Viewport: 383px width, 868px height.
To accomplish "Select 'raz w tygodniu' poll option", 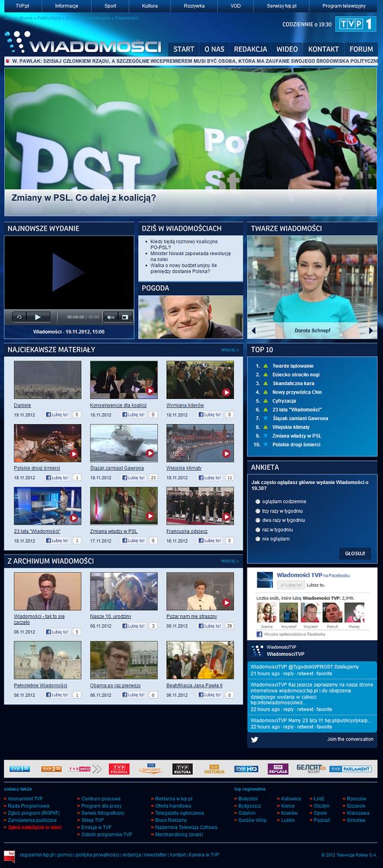I will coord(258,530).
